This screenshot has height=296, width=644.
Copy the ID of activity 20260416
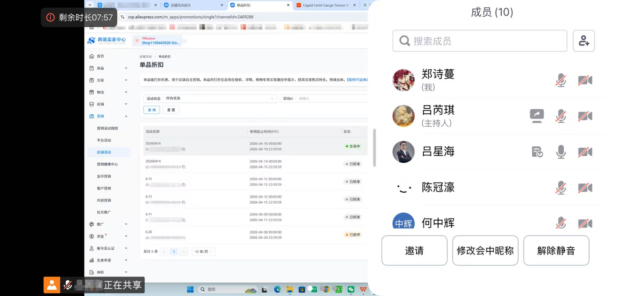[x=184, y=149]
